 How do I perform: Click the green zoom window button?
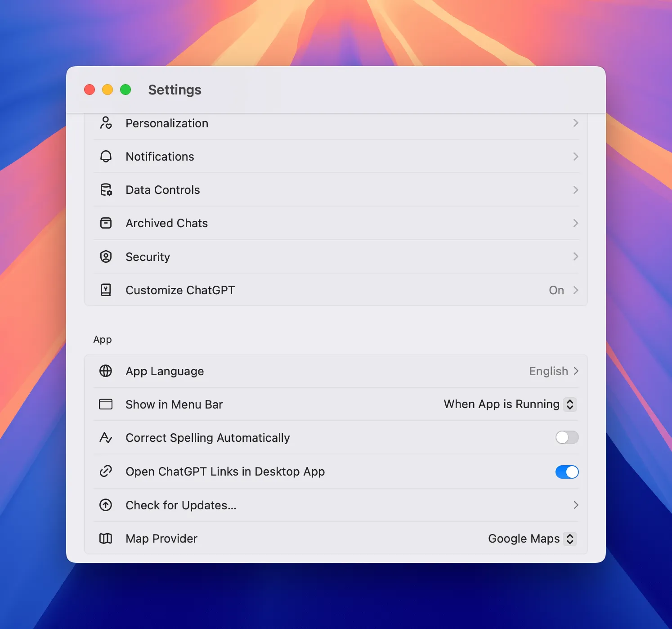[x=125, y=90]
